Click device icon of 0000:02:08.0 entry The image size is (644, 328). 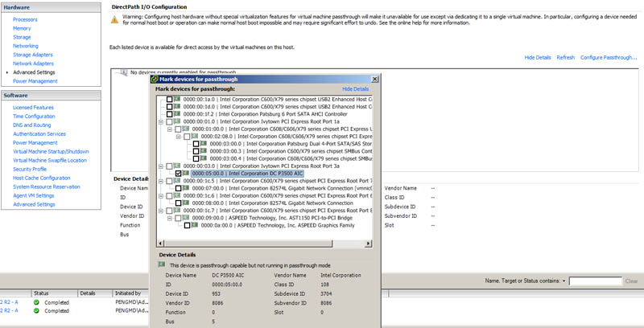[x=195, y=136]
